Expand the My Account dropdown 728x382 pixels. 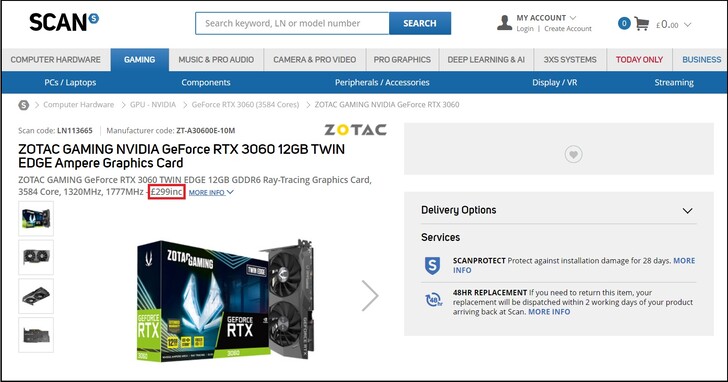(x=546, y=18)
